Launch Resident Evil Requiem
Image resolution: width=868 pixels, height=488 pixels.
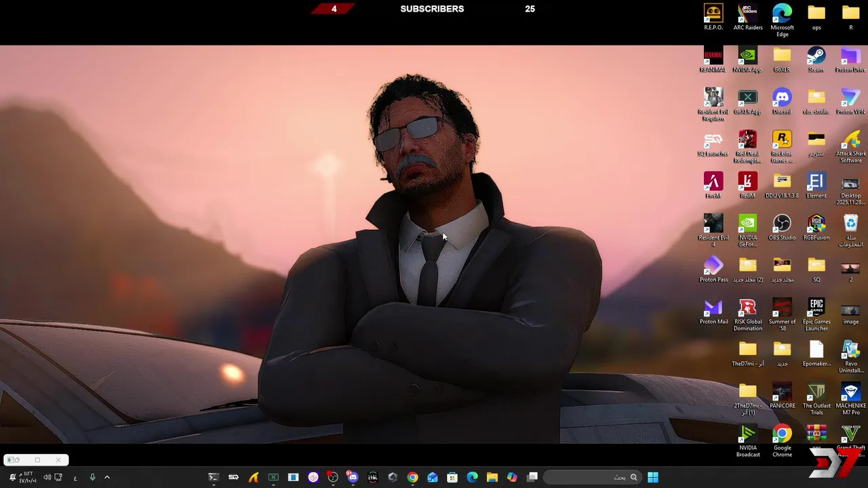pyautogui.click(x=713, y=104)
